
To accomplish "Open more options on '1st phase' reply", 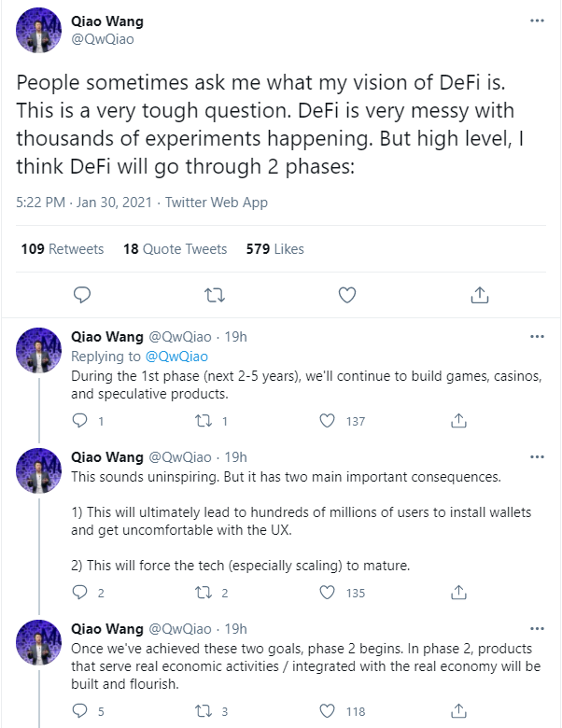I will pos(537,337).
